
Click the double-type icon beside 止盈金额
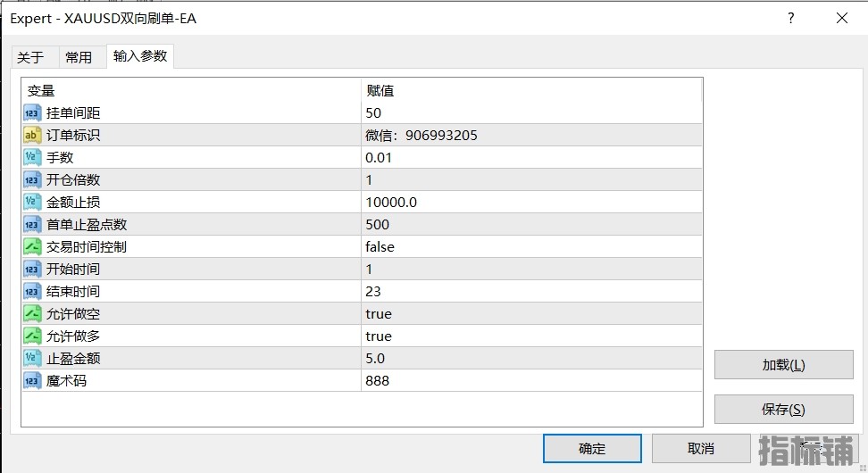pos(32,359)
